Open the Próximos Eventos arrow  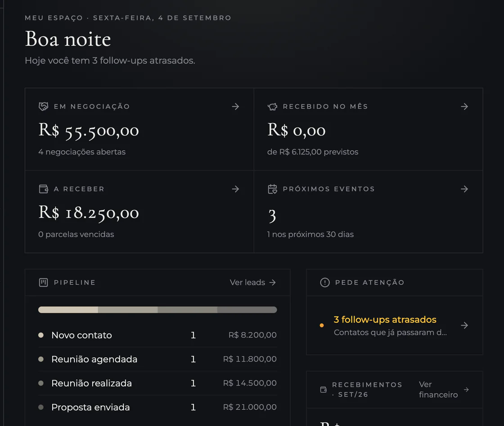pos(464,189)
